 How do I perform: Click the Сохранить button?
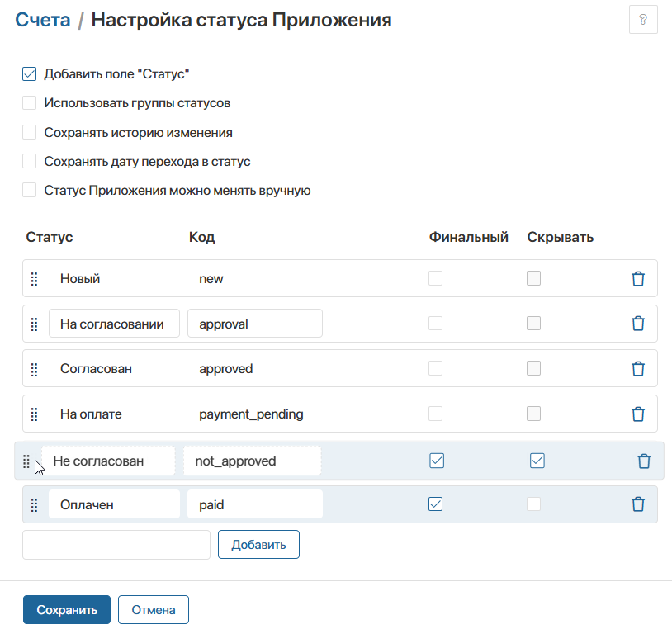click(67, 610)
